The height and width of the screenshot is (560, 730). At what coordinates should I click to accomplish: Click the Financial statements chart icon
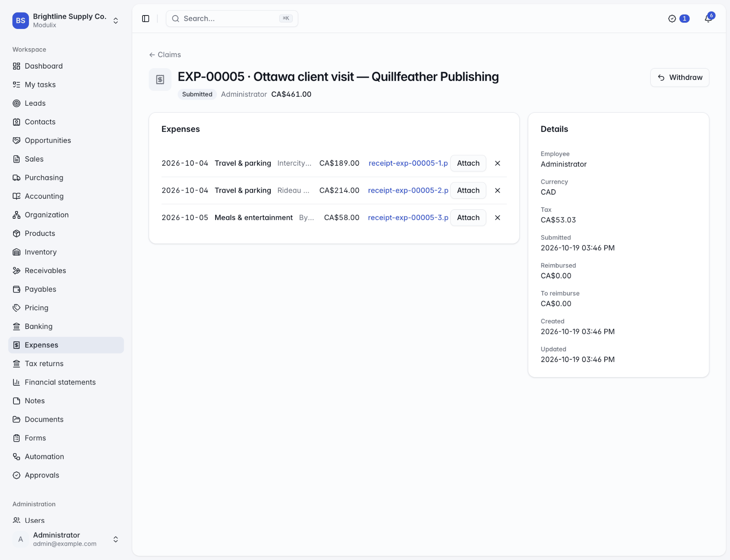pyautogui.click(x=16, y=382)
